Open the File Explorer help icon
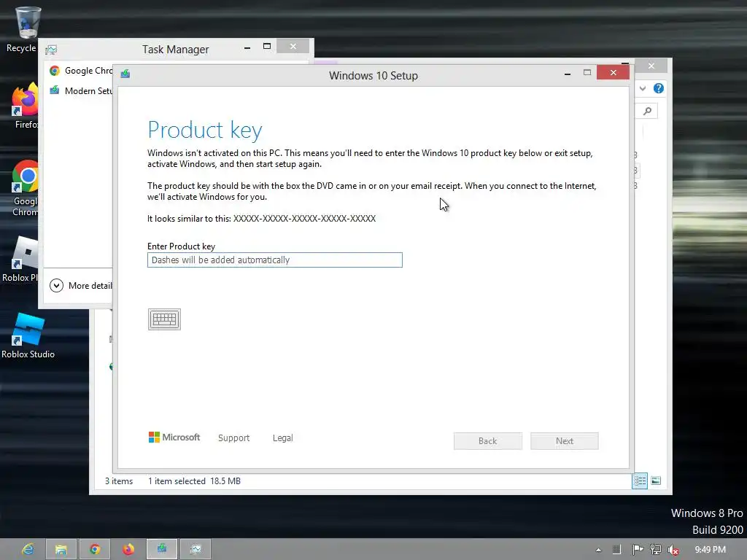Image resolution: width=747 pixels, height=560 pixels. pos(659,88)
